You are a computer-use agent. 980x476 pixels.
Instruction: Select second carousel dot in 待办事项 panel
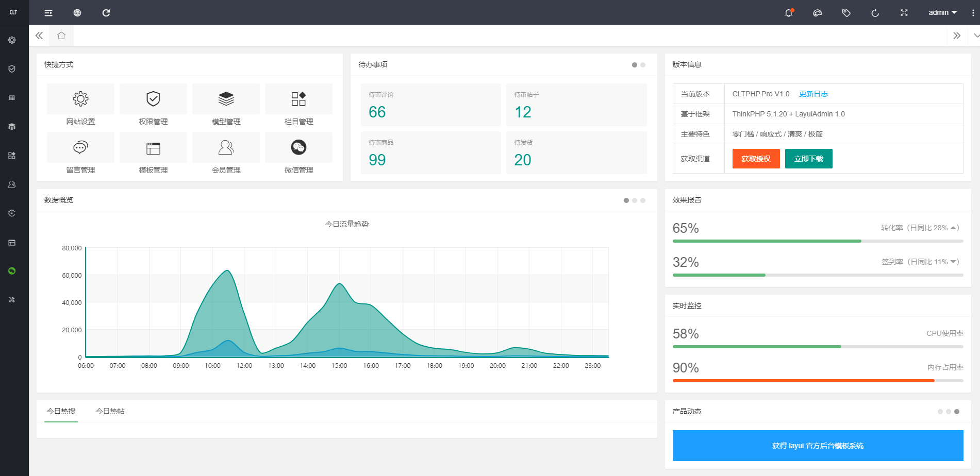point(643,65)
